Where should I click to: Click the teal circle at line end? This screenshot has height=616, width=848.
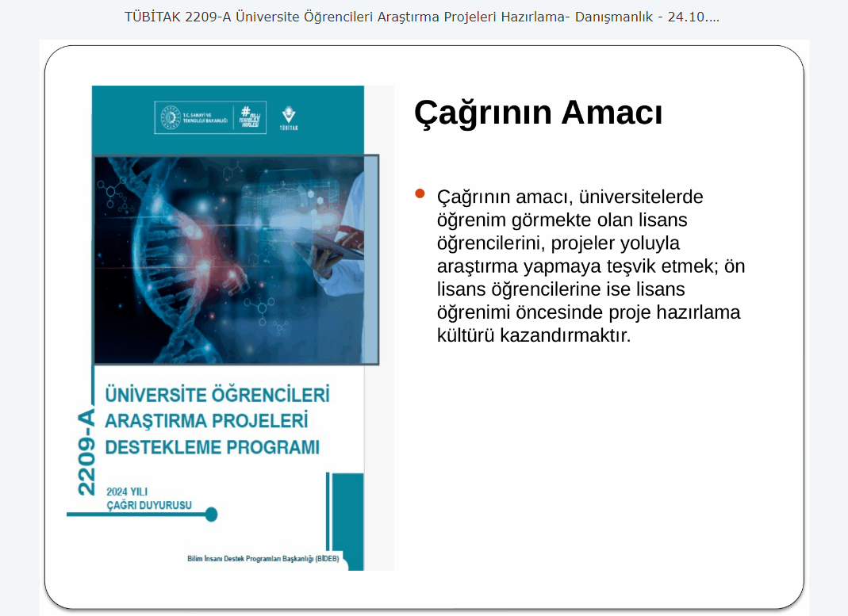211,515
